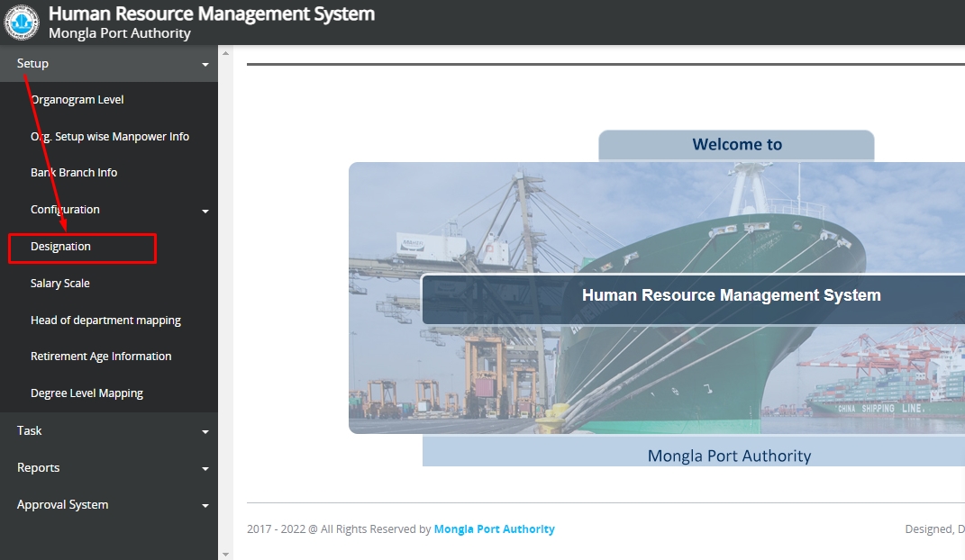Open Salary Scale setup page
This screenshot has width=965, height=560.
pos(59,284)
